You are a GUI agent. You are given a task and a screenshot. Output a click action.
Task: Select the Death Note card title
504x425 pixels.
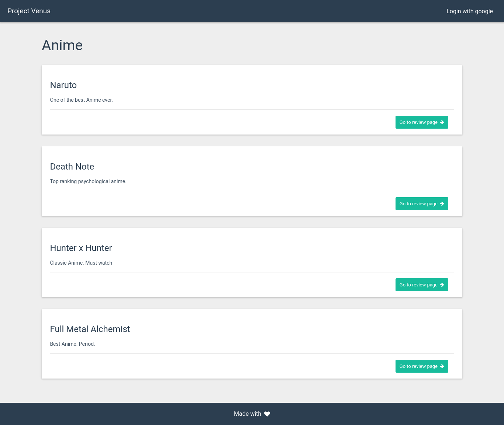(x=72, y=167)
